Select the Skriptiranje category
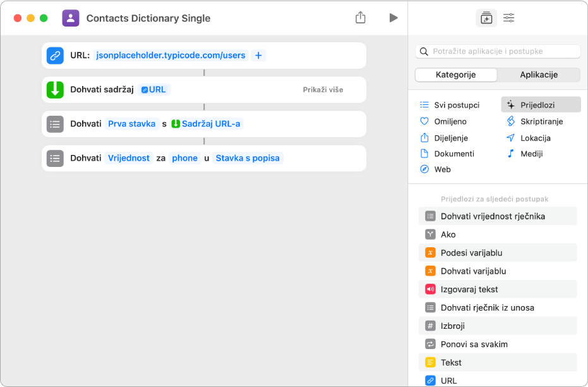Screen dimensions: 588x387 click(x=541, y=121)
